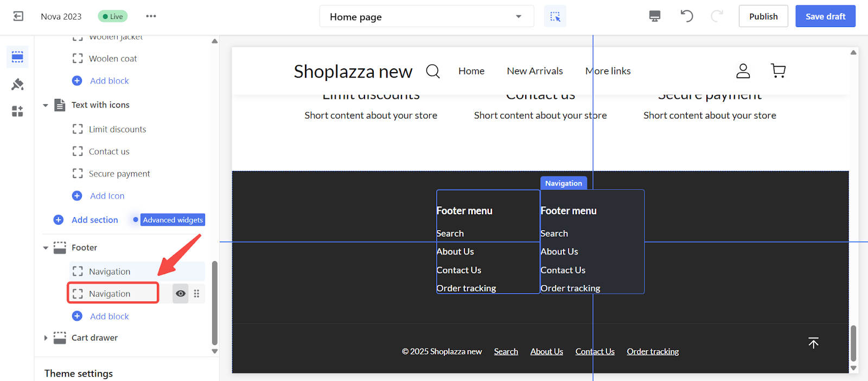The image size is (868, 381).
Task: Click the preview page scrollbar thumb
Action: point(853,343)
